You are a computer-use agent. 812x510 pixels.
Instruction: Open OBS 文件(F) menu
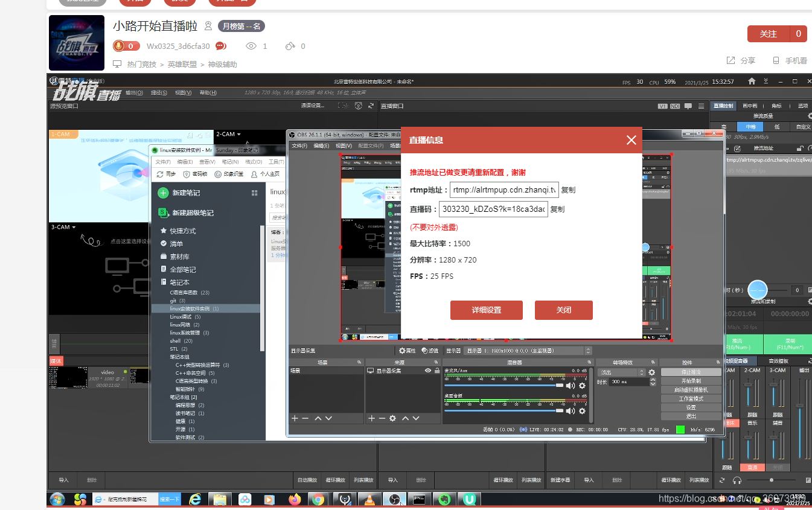(x=299, y=145)
